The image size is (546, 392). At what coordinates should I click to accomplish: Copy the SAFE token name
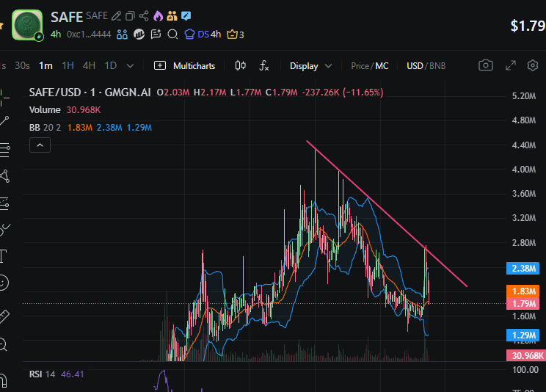click(x=130, y=16)
